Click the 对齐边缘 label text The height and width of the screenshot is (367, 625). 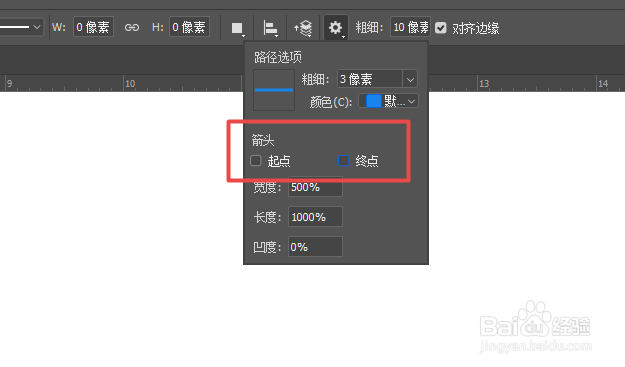(476, 28)
